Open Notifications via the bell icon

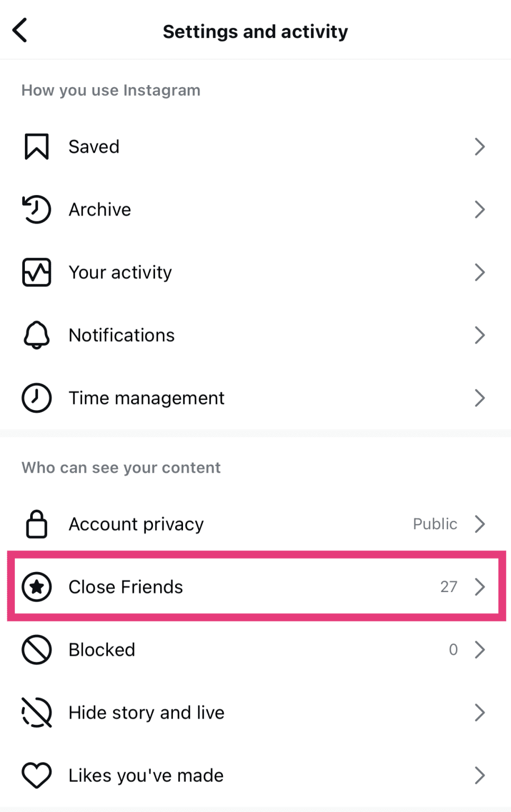pos(36,335)
